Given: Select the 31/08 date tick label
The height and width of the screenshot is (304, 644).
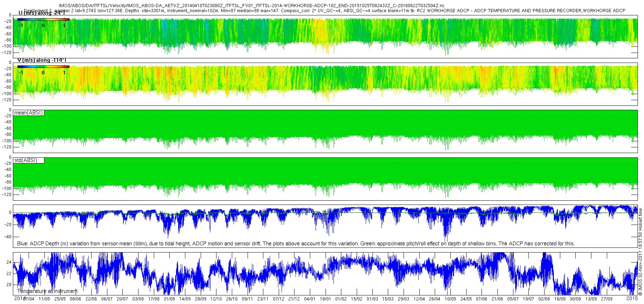Looking at the screenshot, I should tap(169, 299).
